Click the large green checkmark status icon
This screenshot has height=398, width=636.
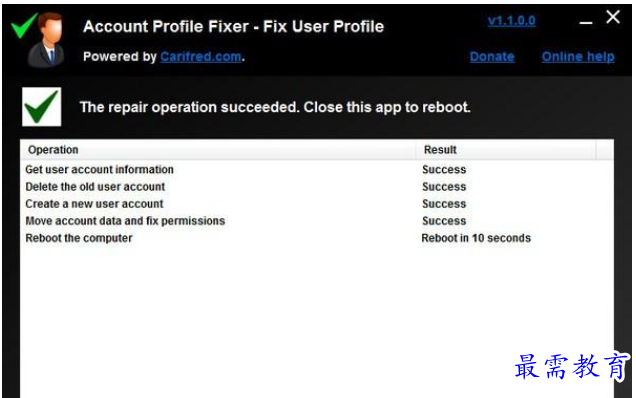41,107
